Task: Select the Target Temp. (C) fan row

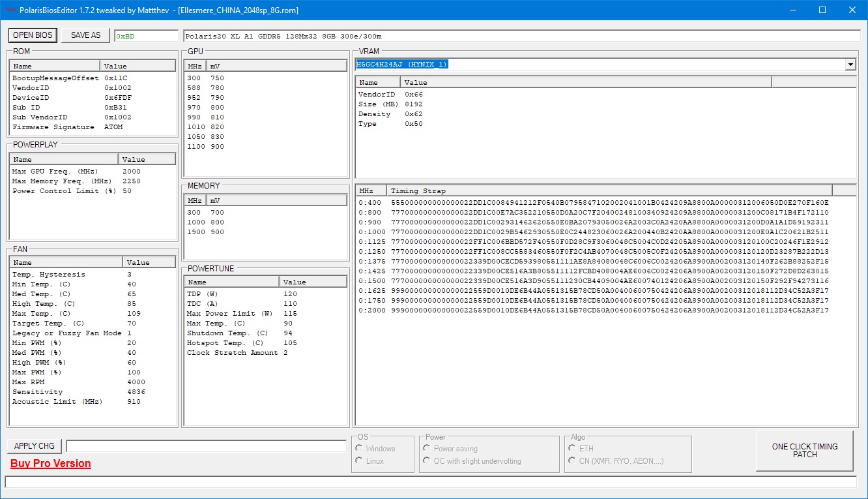Action: (93, 324)
